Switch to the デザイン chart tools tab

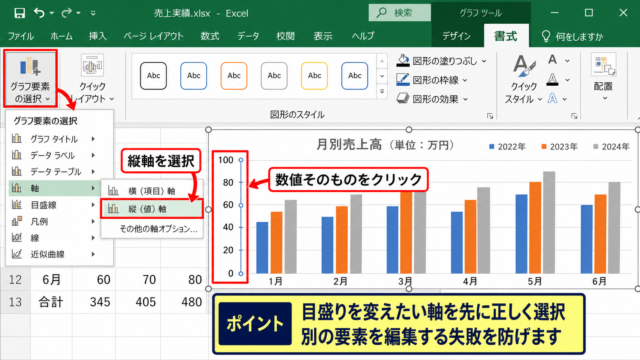pyautogui.click(x=456, y=36)
